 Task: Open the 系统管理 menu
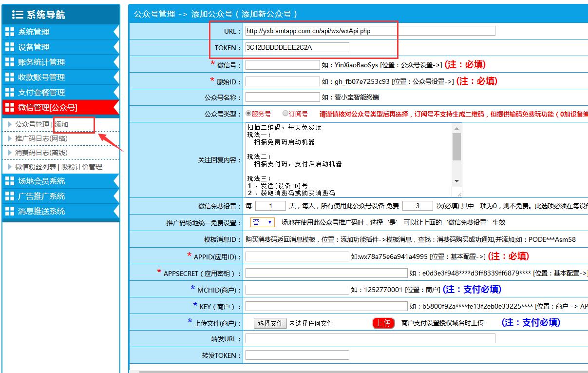pos(61,32)
